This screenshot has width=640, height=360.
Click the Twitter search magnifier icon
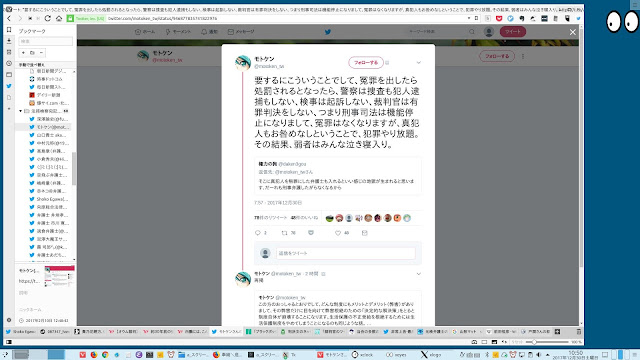472,31
